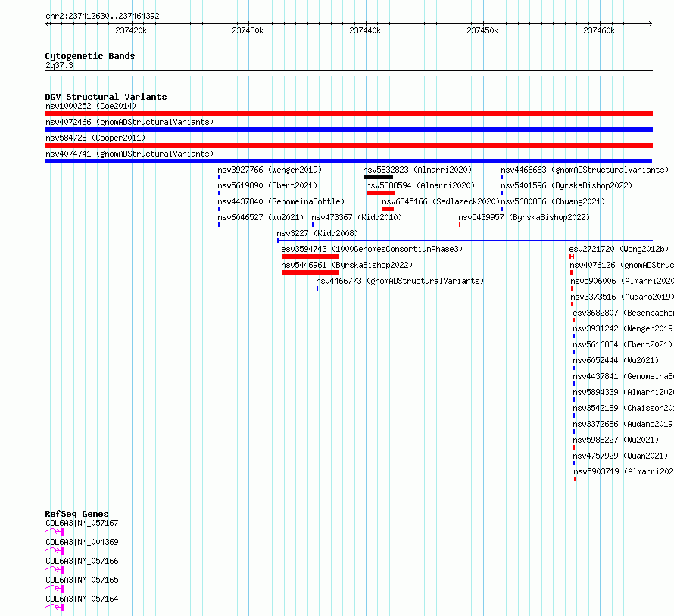Click esv2721720 (Wong2012b) label
This screenshot has width=674, height=616.
[x=619, y=249]
